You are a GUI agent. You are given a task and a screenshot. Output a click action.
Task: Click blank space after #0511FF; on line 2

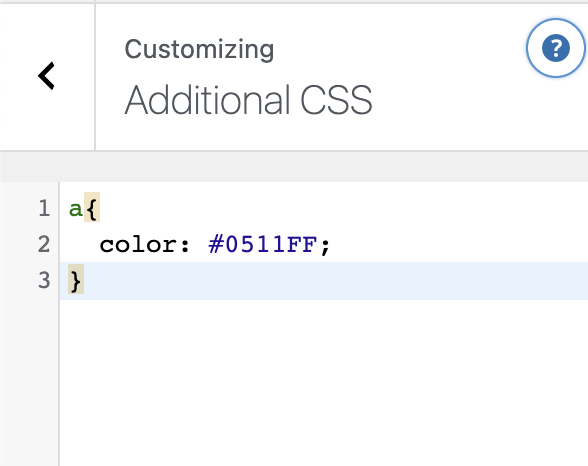tap(458, 244)
